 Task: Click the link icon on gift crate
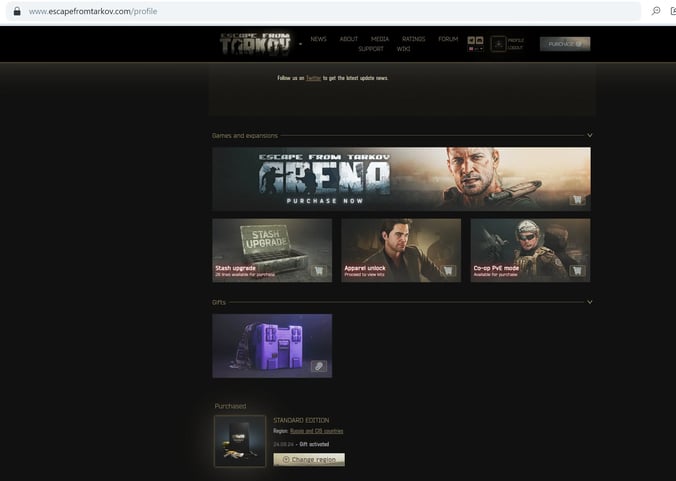pyautogui.click(x=319, y=366)
